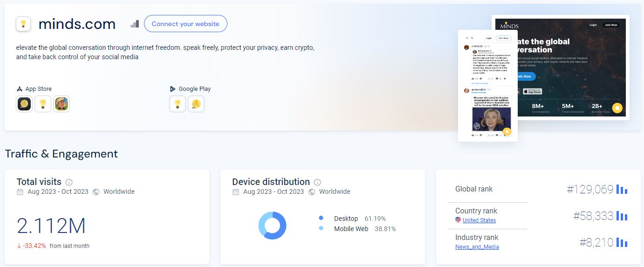
Task: Open the yellow chat bubble Google Play app
Action: click(x=196, y=104)
